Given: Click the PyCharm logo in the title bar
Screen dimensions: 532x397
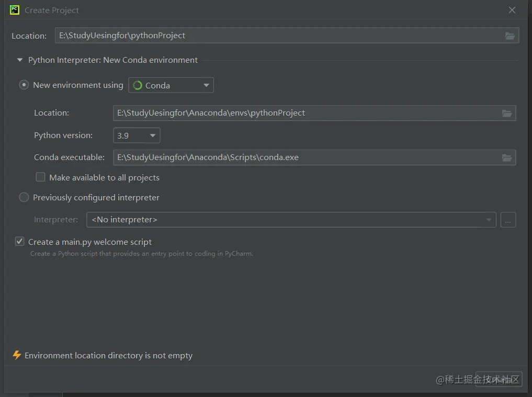Looking at the screenshot, I should (x=15, y=10).
